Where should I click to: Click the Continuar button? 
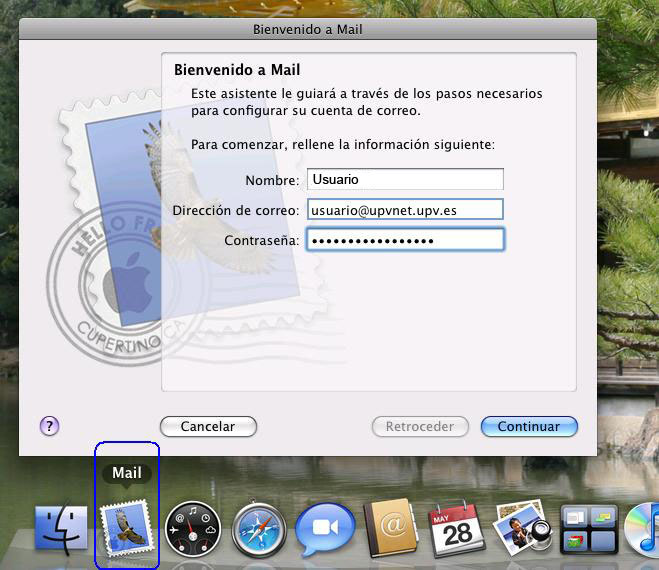(528, 426)
